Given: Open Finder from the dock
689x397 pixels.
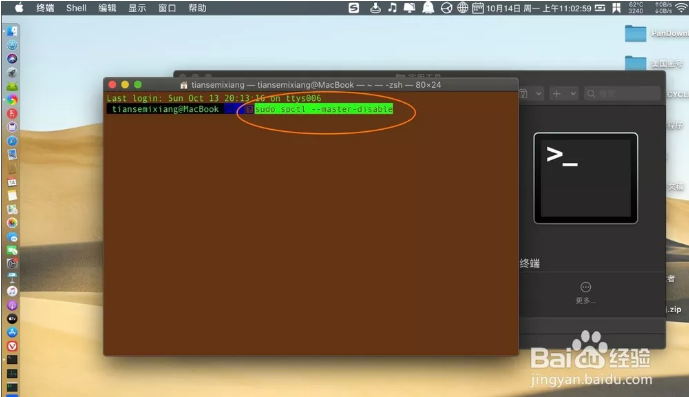Looking at the screenshot, I should coord(12,31).
